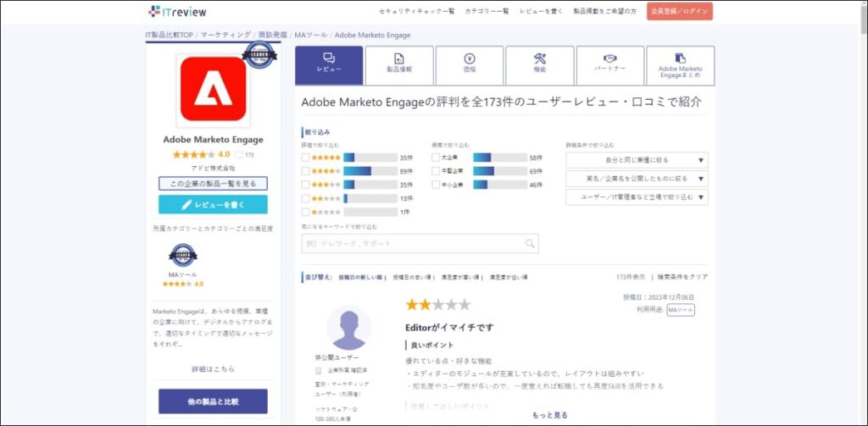
Task: Click the ITreview logo
Action: [177, 11]
